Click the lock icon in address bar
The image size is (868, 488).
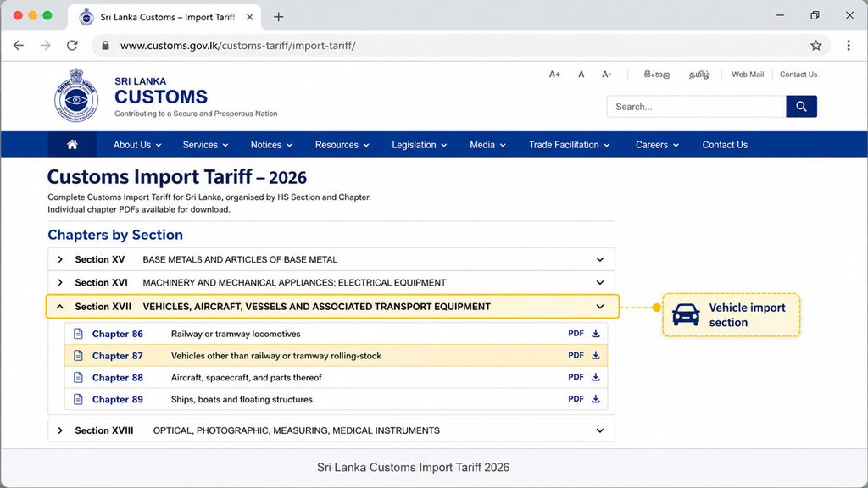pyautogui.click(x=105, y=46)
